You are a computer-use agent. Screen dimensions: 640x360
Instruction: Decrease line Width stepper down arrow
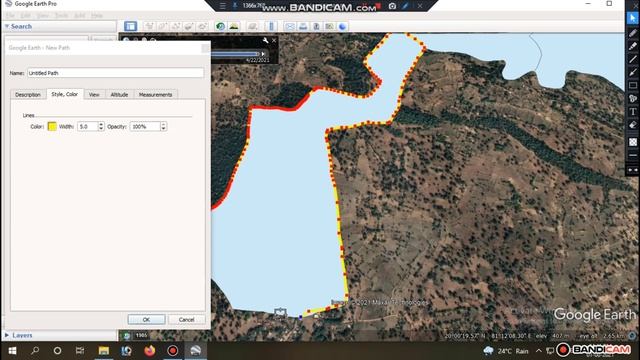coord(101,129)
